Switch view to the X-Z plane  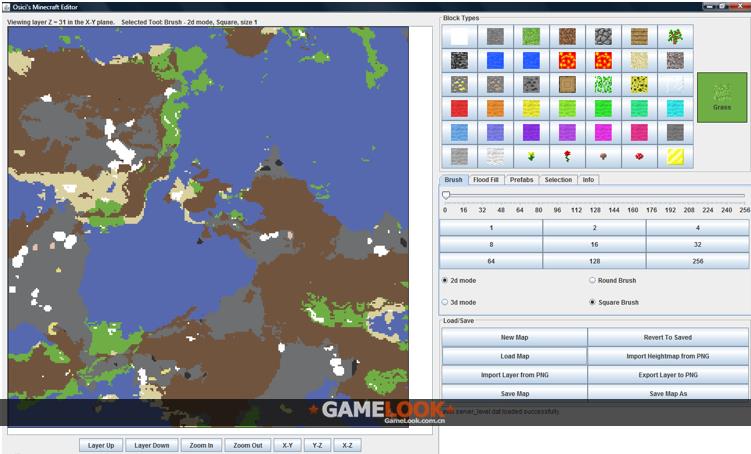tap(347, 445)
